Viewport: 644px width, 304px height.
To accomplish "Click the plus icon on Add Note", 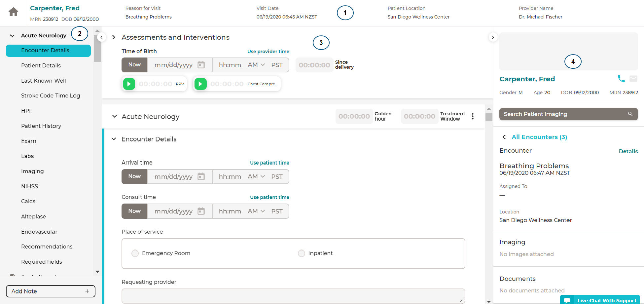I will click(87, 291).
